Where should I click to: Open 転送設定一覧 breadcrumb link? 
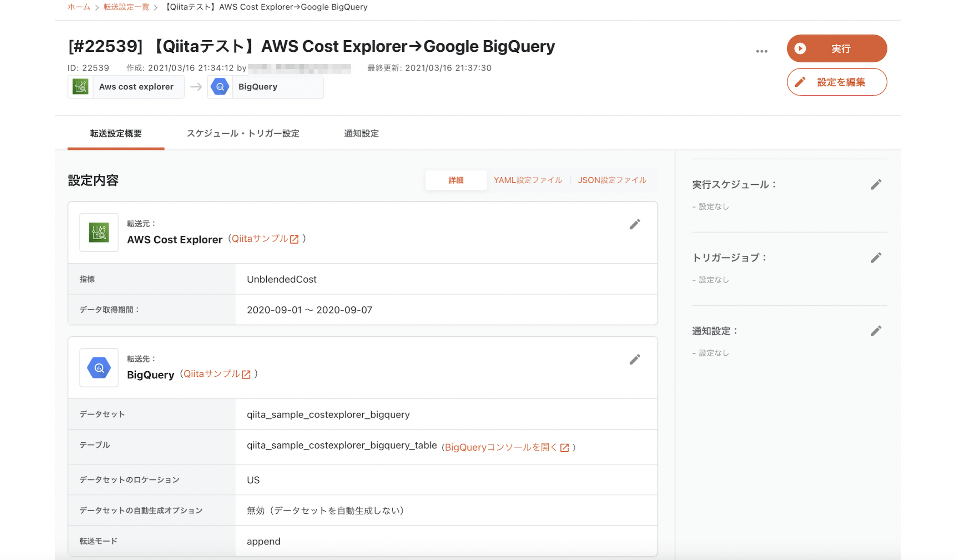point(126,7)
